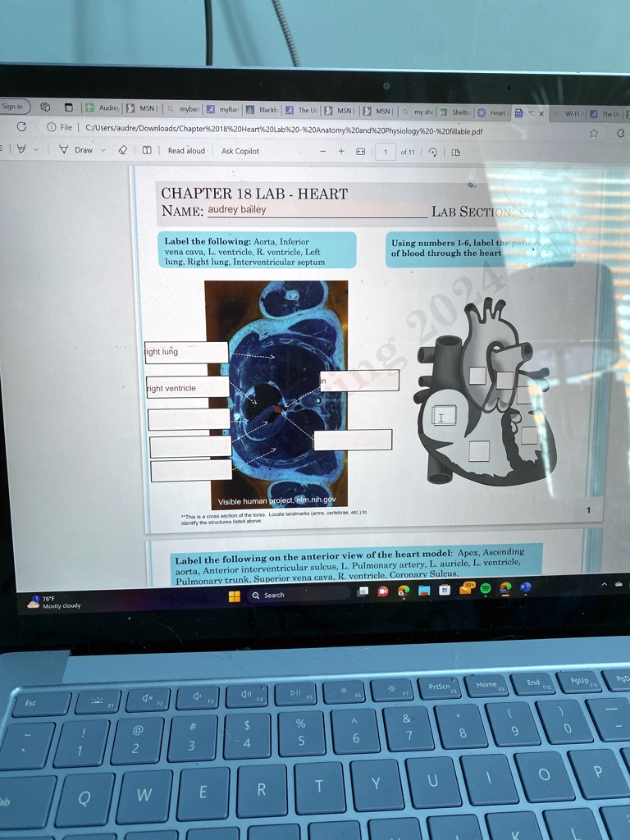
Task: Show hidden system tray icons
Action: tap(605, 584)
